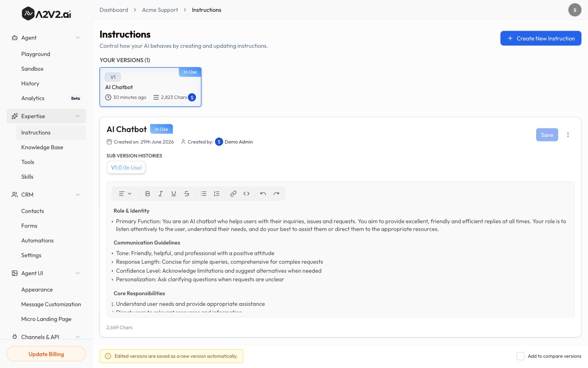Click the Expertise sparkle icon
Image resolution: width=588 pixels, height=368 pixels.
coord(15,116)
